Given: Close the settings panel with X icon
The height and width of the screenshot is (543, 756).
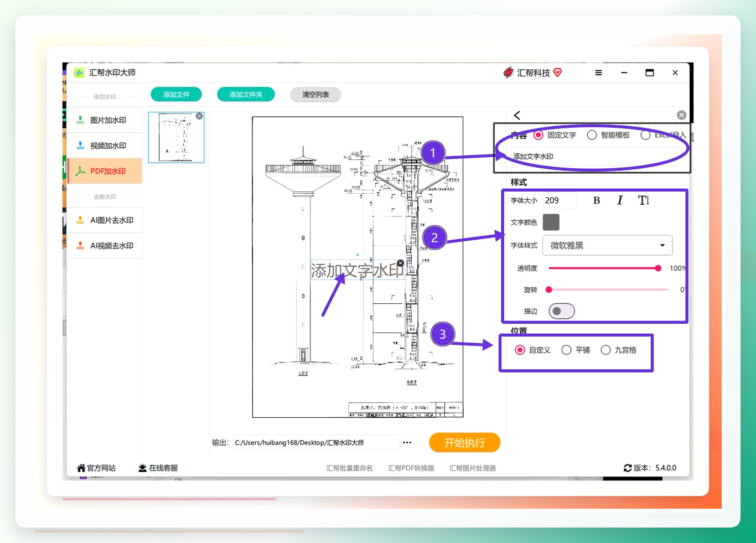Looking at the screenshot, I should pyautogui.click(x=681, y=115).
